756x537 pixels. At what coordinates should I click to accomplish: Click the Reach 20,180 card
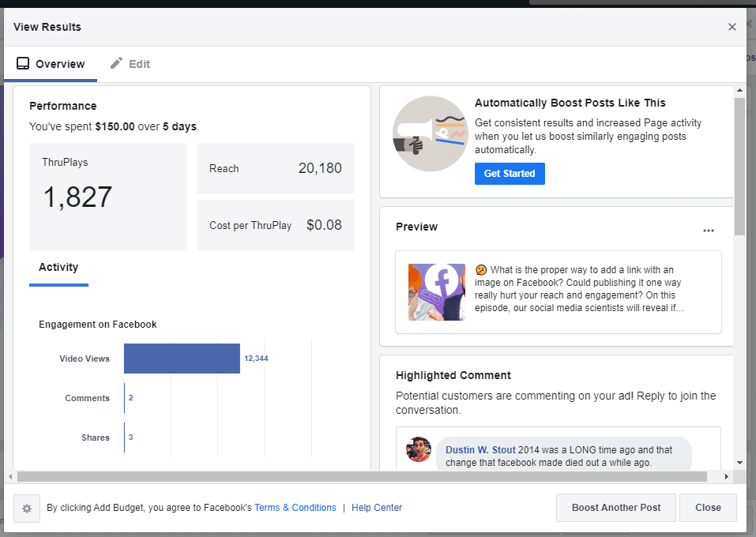click(x=275, y=168)
